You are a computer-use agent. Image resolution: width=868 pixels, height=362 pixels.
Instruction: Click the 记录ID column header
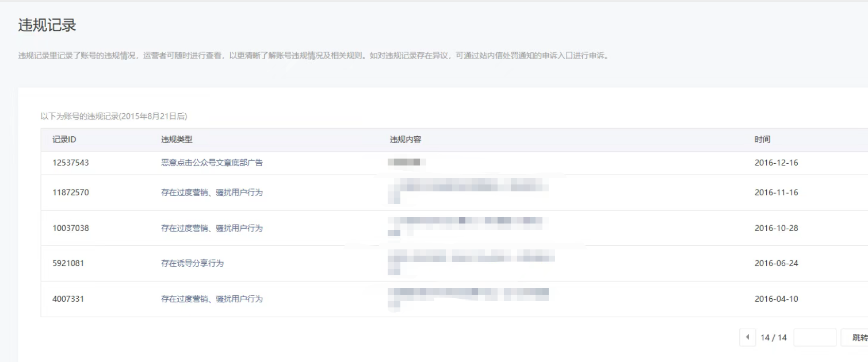[x=64, y=140]
